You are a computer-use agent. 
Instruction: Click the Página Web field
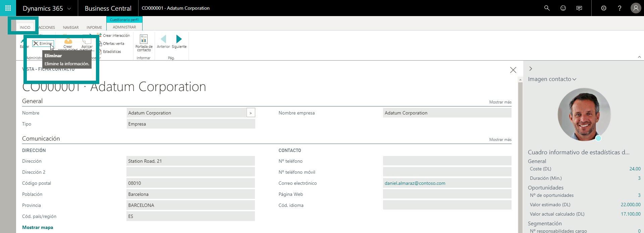coord(447,194)
